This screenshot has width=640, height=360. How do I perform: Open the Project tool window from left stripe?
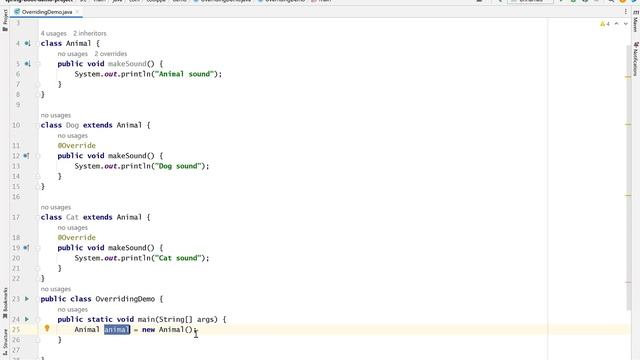pos(5,20)
